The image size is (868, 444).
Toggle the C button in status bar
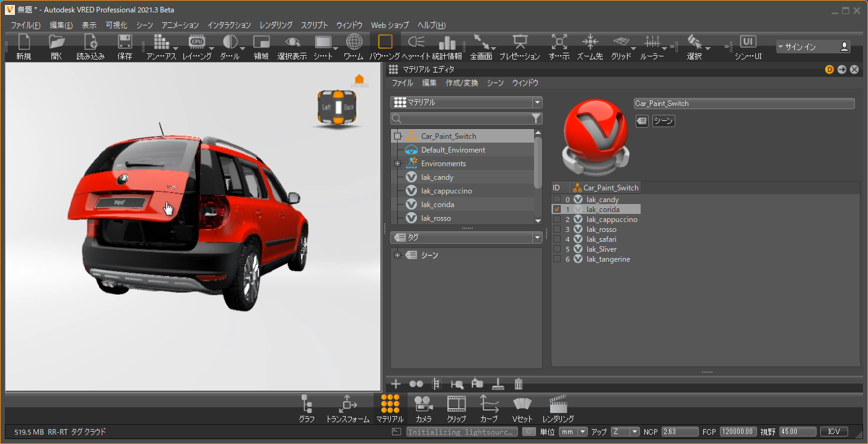528,432
